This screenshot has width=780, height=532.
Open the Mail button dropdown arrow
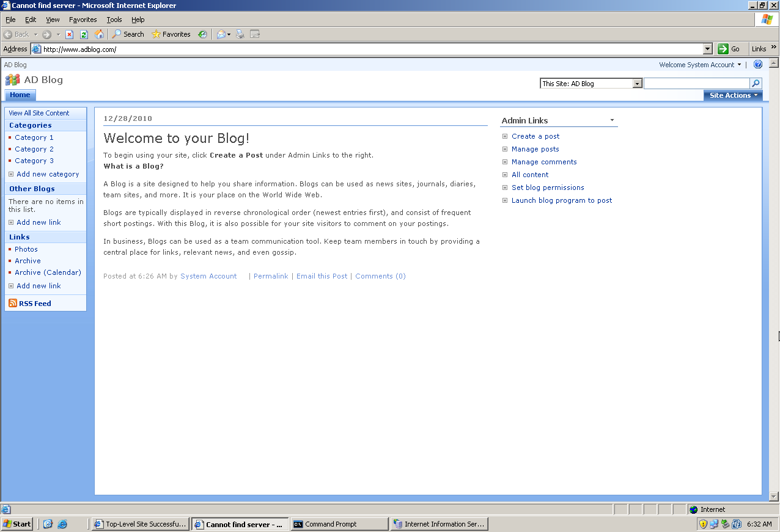tap(229, 34)
